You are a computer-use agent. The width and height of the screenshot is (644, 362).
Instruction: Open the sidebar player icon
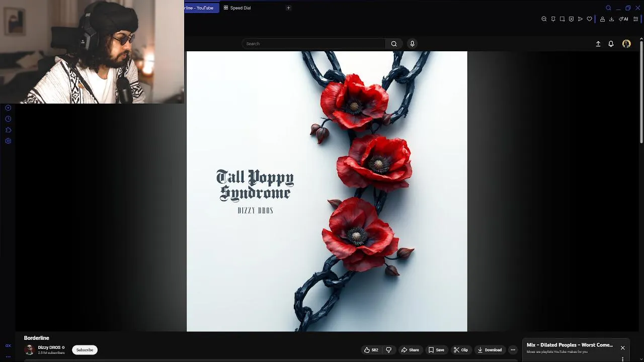point(8,108)
